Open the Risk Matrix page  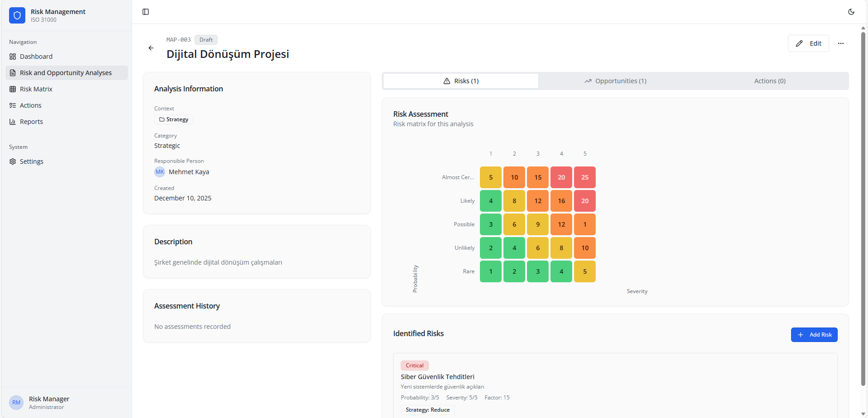[x=36, y=89]
